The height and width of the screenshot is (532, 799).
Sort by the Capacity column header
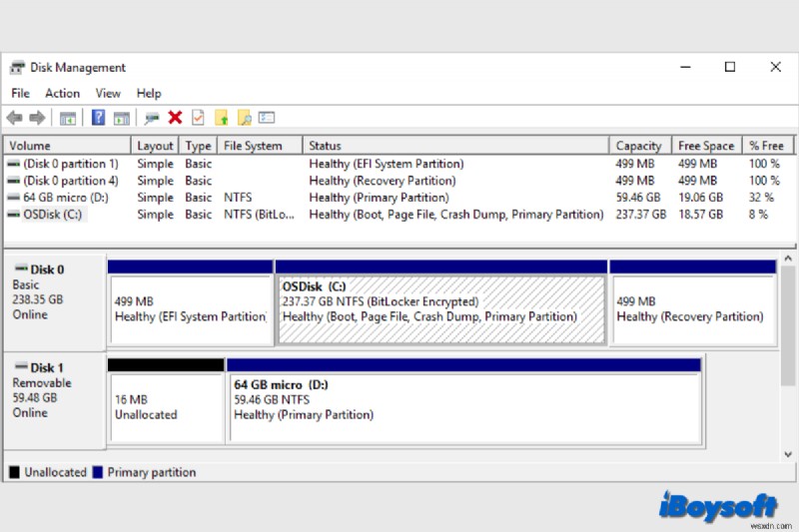[x=640, y=146]
